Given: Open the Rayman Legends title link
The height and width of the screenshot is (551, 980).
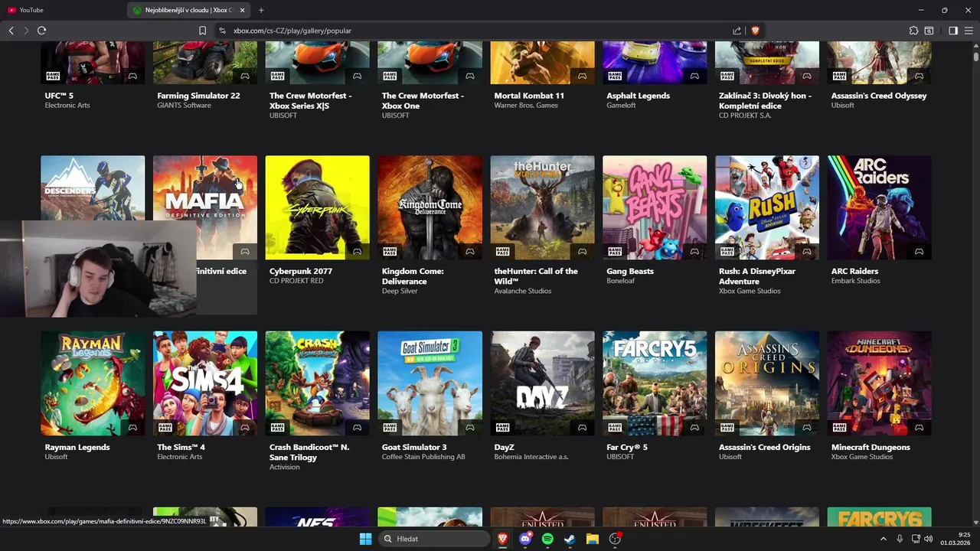Looking at the screenshot, I should pyautogui.click(x=77, y=447).
